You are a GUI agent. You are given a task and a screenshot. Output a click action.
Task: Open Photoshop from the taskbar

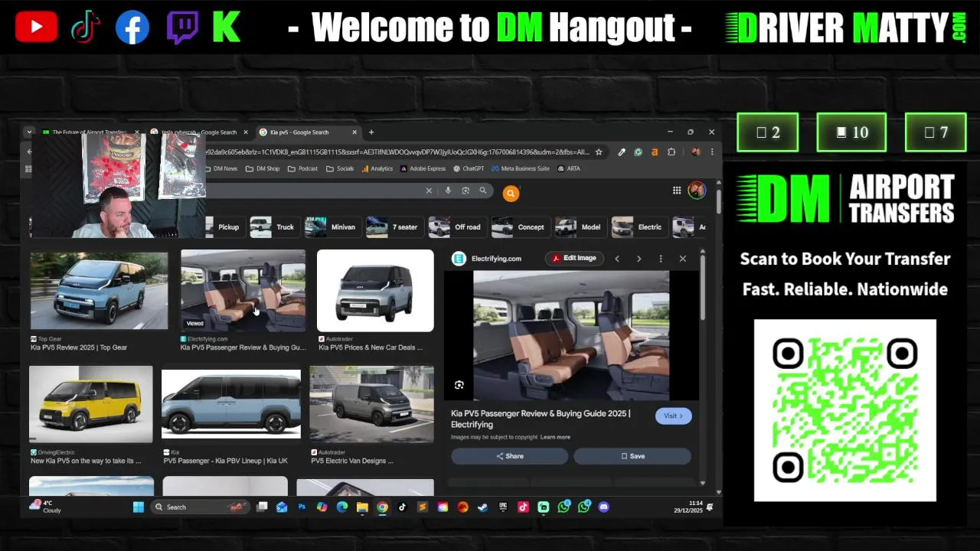point(302,507)
